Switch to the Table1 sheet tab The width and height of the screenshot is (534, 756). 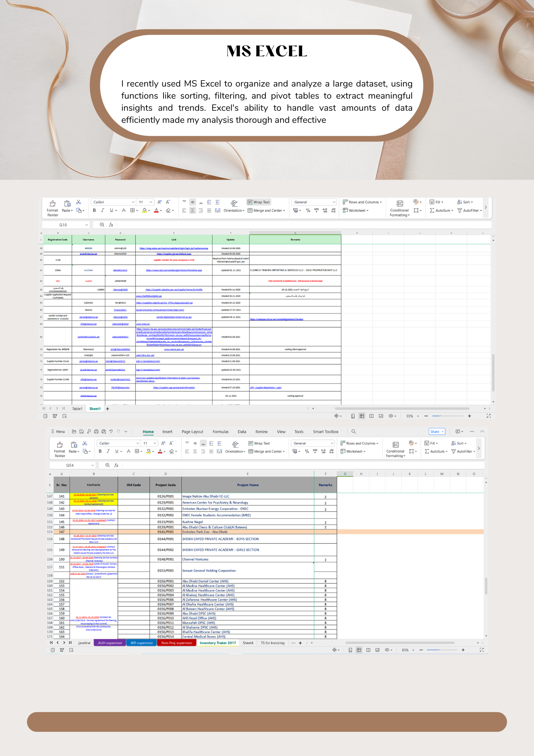(x=77, y=409)
